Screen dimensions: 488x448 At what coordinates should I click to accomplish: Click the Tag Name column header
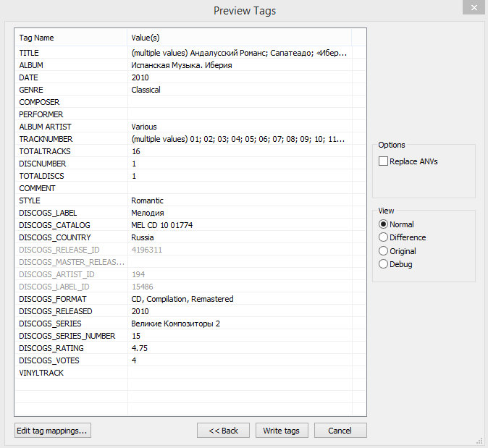point(70,38)
